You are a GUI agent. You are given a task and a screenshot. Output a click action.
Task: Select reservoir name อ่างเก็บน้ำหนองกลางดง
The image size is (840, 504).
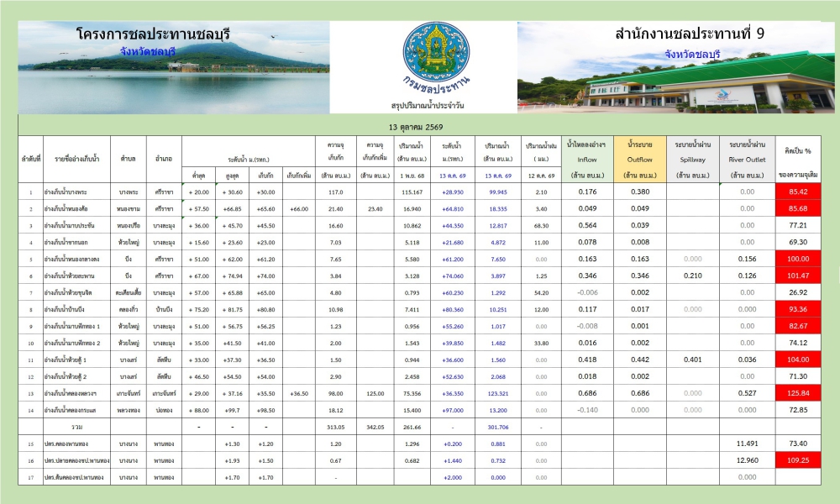[x=71, y=260]
